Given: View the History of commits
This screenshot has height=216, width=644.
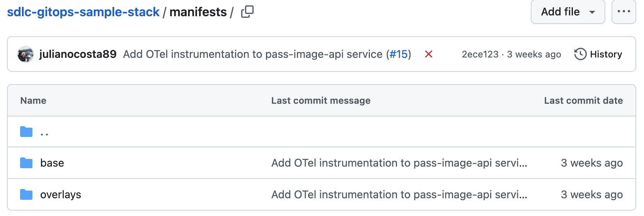Looking at the screenshot, I should (x=606, y=54).
